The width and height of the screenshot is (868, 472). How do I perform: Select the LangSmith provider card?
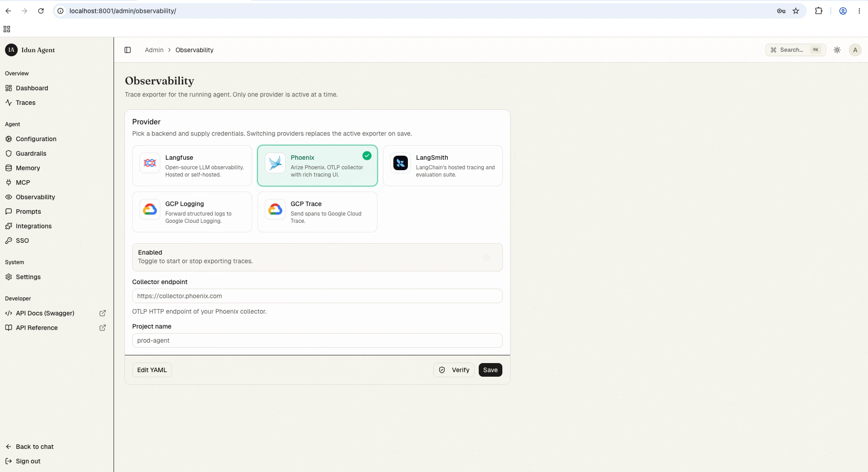click(443, 166)
